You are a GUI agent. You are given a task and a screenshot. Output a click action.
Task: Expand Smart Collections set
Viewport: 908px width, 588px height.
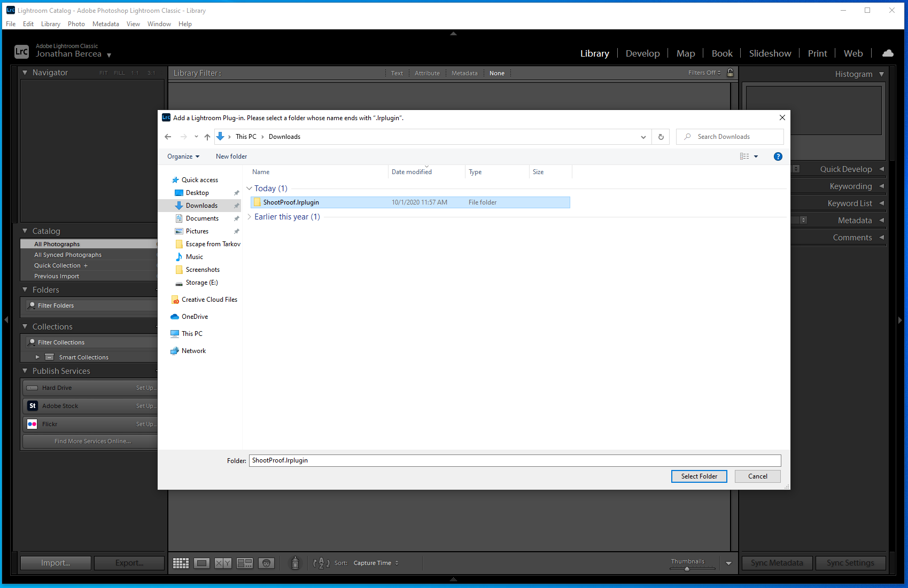click(x=37, y=357)
